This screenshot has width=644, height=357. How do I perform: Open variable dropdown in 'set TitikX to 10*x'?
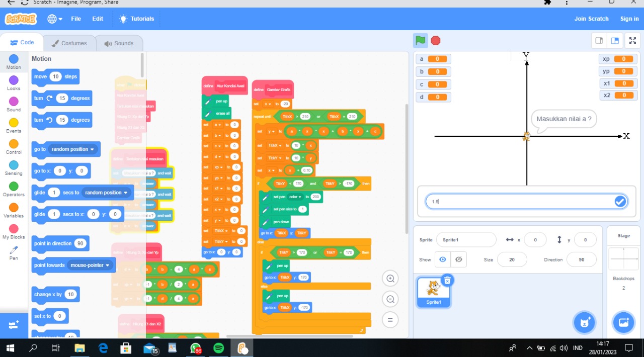coord(275,145)
